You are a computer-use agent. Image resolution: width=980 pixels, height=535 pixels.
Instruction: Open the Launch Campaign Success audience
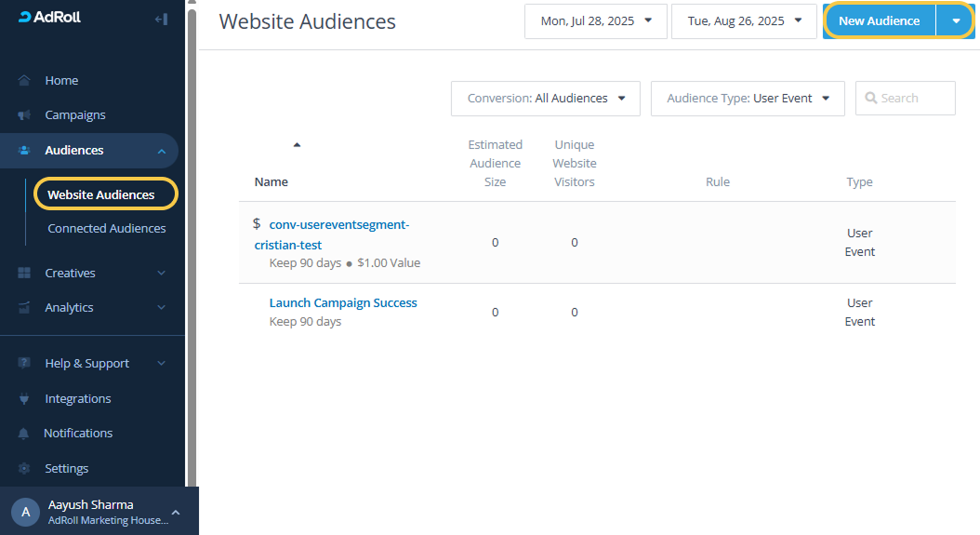(x=343, y=303)
